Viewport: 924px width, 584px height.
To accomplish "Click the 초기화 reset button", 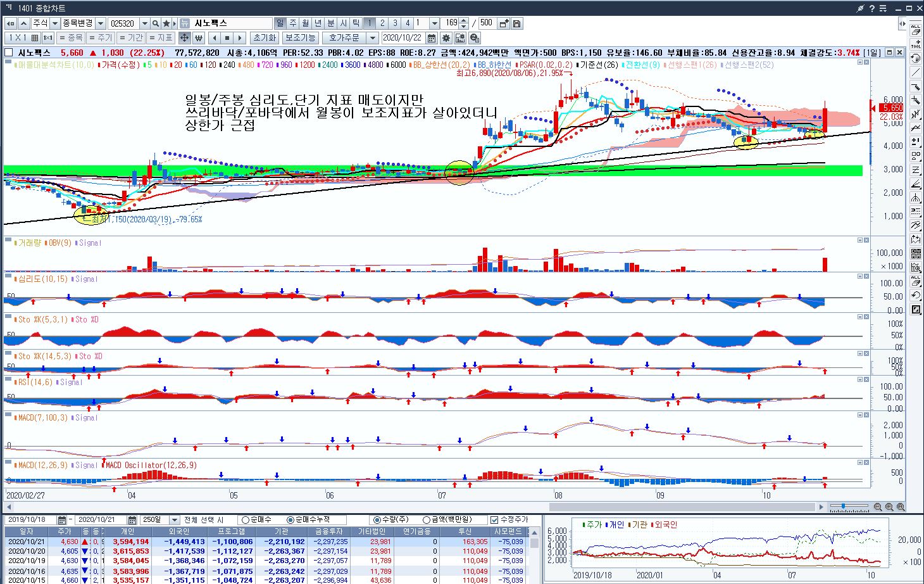I will (x=264, y=38).
